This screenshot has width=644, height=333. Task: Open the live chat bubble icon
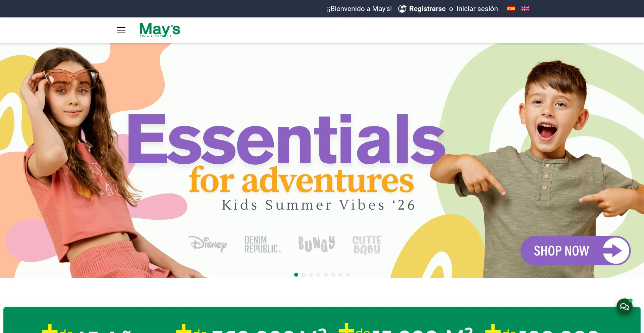(x=624, y=307)
